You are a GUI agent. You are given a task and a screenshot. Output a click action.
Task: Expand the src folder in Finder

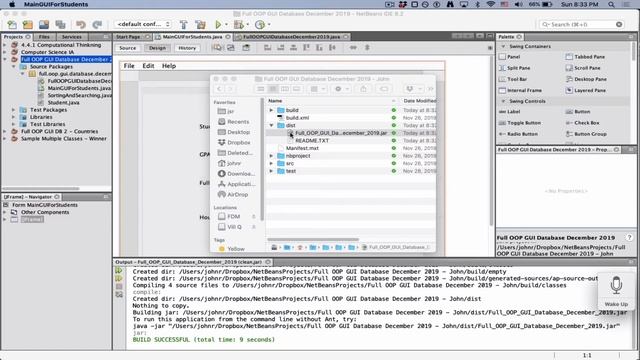click(271, 163)
